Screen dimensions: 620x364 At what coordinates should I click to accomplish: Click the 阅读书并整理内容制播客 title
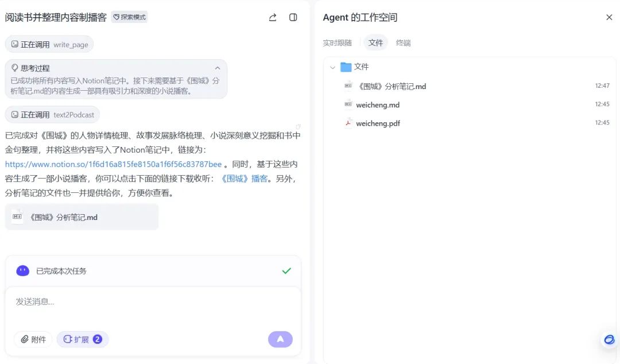pyautogui.click(x=56, y=17)
